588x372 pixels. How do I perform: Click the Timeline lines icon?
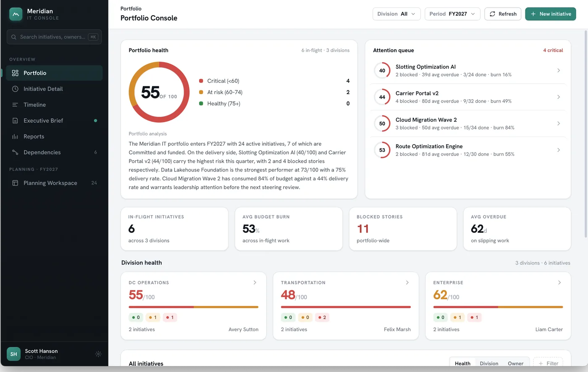[x=15, y=105]
